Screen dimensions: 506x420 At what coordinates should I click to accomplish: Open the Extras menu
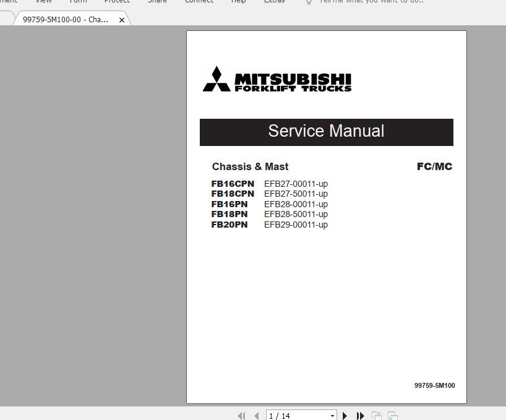coord(274,1)
